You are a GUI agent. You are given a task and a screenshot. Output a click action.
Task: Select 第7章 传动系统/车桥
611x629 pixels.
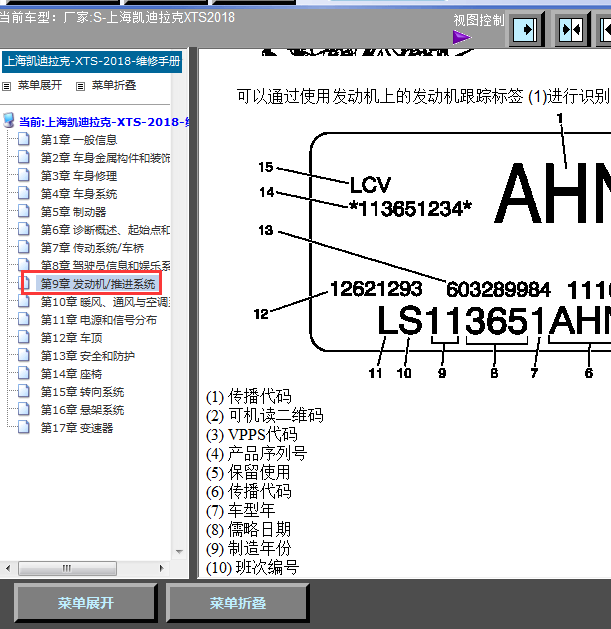click(x=92, y=248)
